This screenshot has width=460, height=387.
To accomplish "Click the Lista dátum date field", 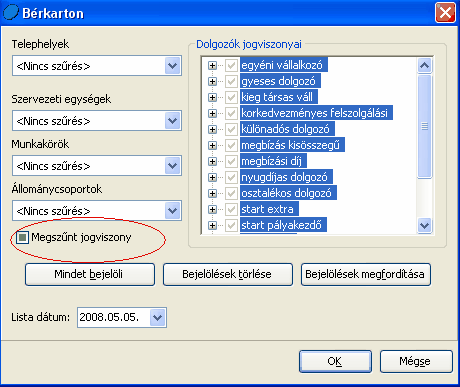I will [x=114, y=317].
